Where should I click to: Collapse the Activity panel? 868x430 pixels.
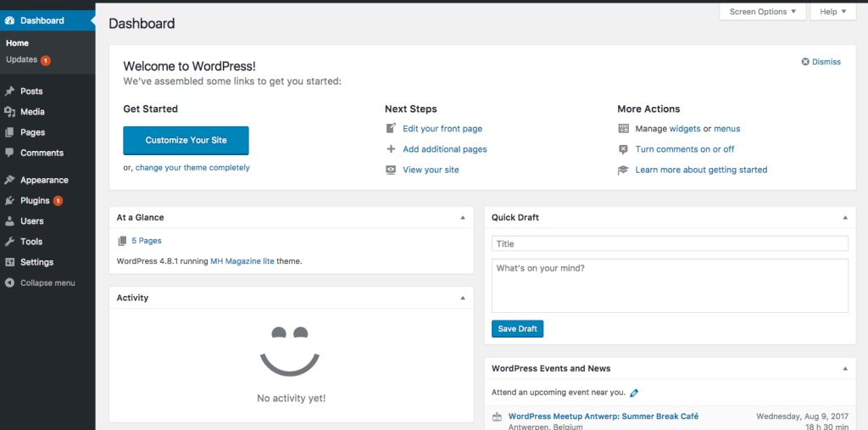point(463,298)
